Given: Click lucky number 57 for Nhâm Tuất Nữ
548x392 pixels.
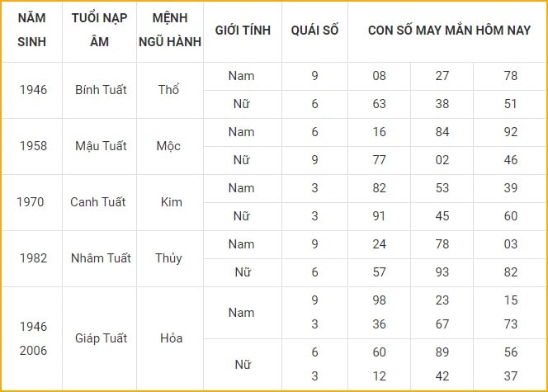Looking at the screenshot, I should point(379,272).
